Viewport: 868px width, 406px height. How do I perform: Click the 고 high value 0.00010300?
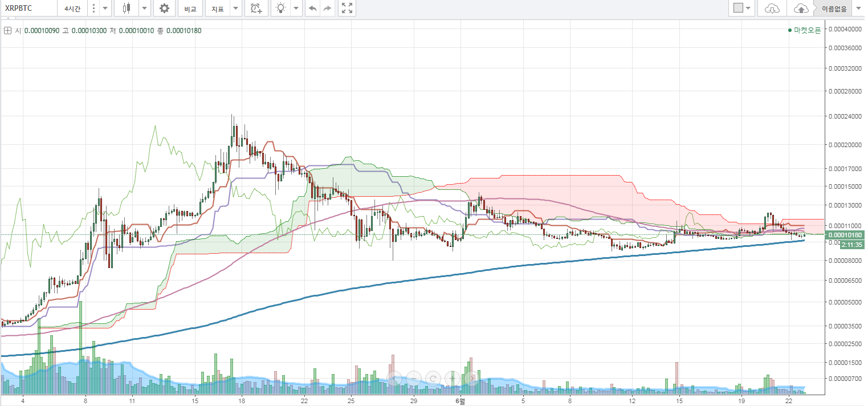pyautogui.click(x=89, y=30)
